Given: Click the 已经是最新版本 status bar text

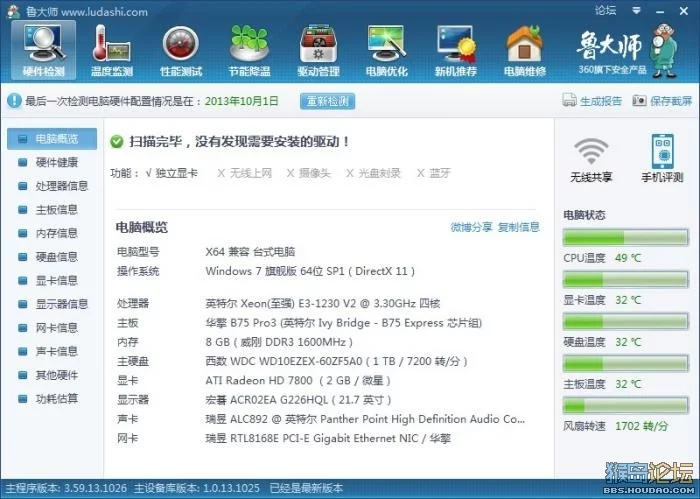Looking at the screenshot, I should click(306, 488).
